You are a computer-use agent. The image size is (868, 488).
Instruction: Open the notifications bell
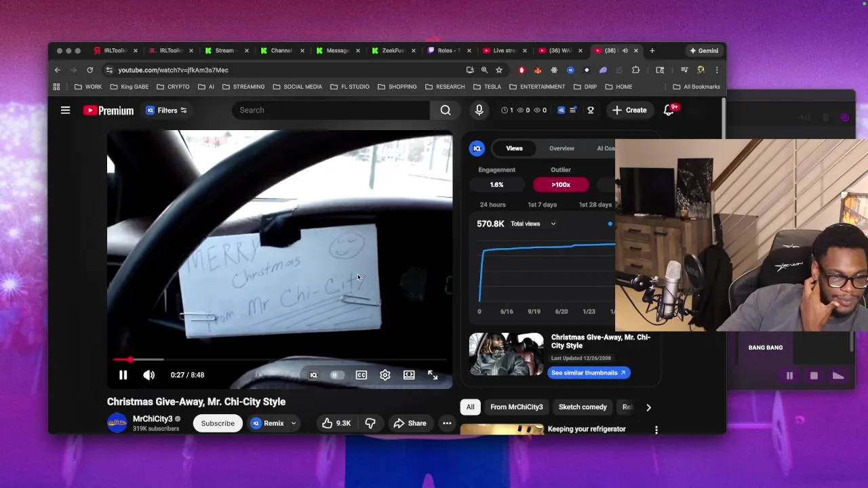pos(669,110)
